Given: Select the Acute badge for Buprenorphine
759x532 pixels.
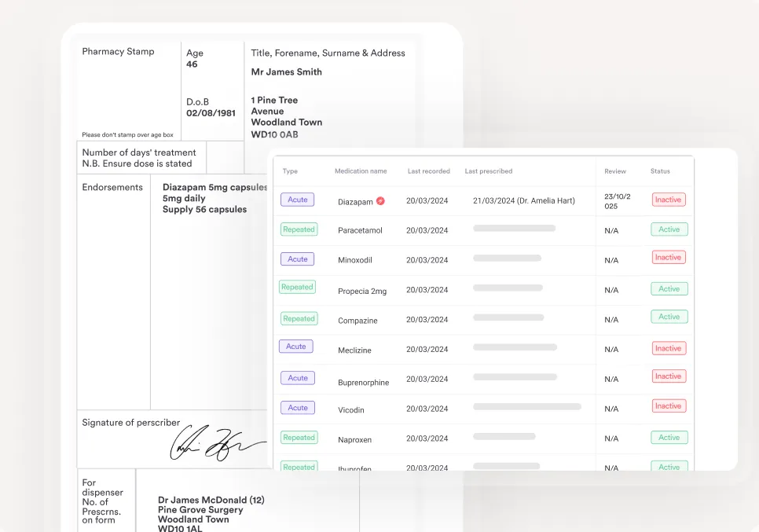Looking at the screenshot, I should pos(297,377).
